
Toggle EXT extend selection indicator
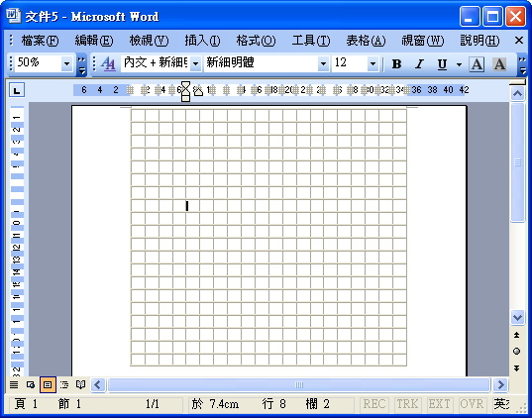coord(440,404)
